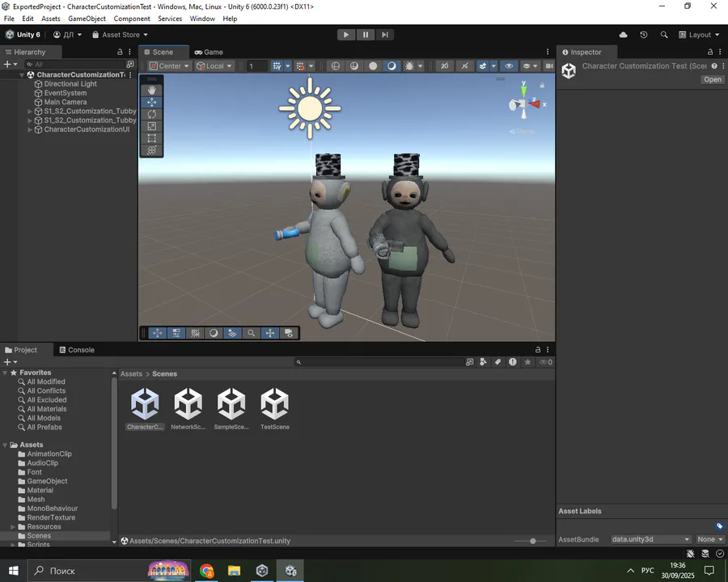The height and width of the screenshot is (582, 728).
Task: Select the Move tool in scene toolbar
Action: pos(151,102)
